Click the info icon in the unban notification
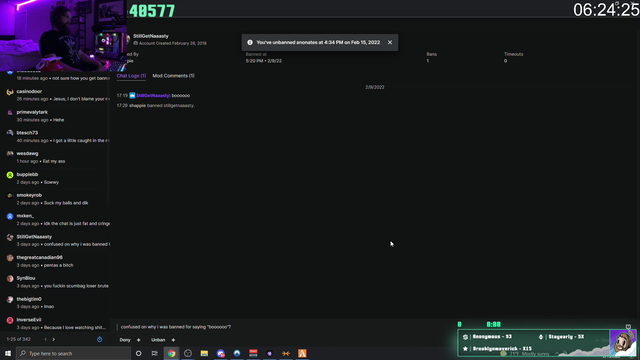 250,42
